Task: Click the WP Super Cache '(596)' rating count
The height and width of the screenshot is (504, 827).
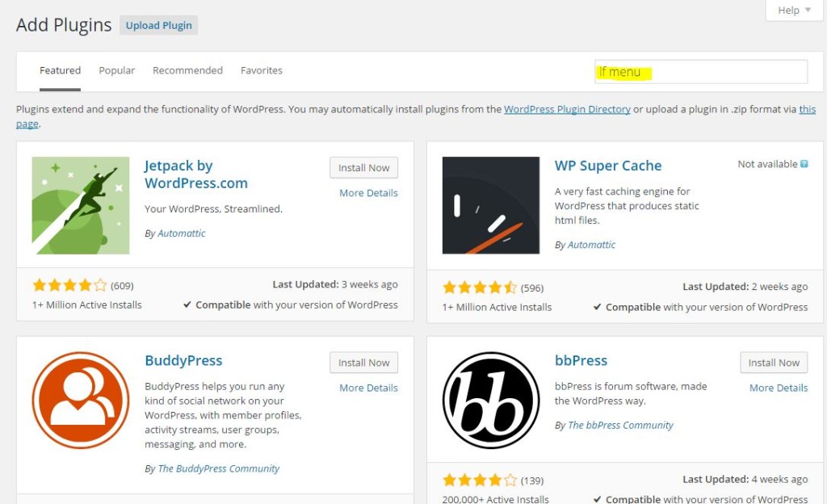Action: click(x=531, y=288)
